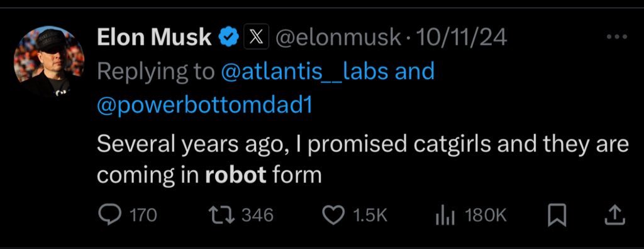This screenshot has width=644, height=249.
Task: Click the blue verified checkmark badge
Action: (x=228, y=38)
